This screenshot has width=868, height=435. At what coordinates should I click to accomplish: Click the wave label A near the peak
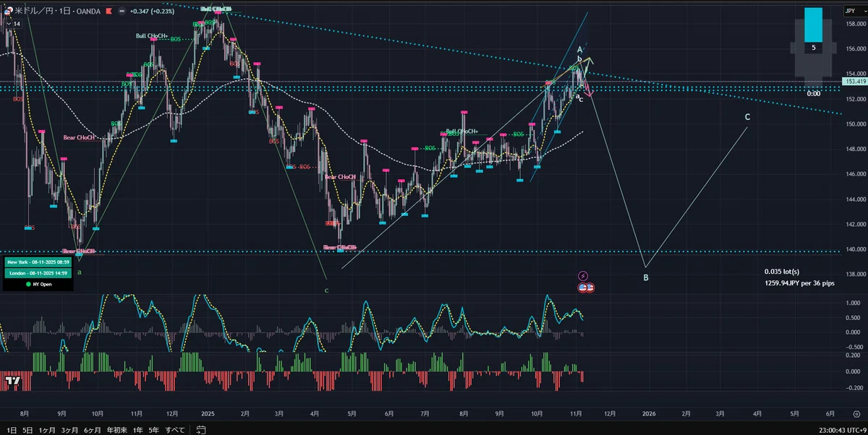(x=580, y=49)
